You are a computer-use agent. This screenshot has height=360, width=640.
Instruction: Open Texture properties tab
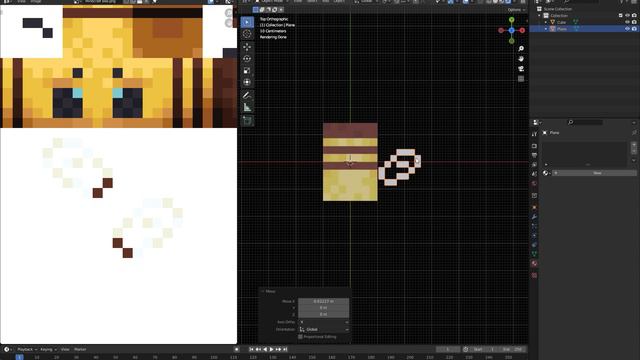534,276
